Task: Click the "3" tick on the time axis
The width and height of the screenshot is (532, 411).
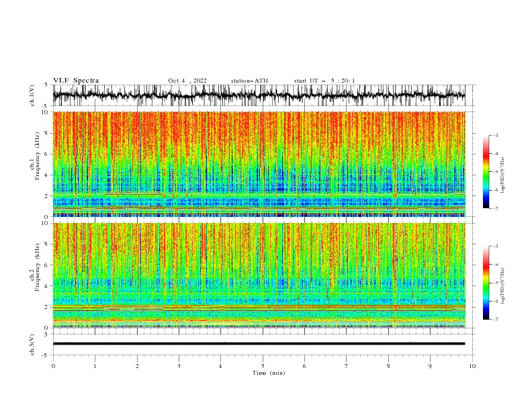Action: (179, 366)
